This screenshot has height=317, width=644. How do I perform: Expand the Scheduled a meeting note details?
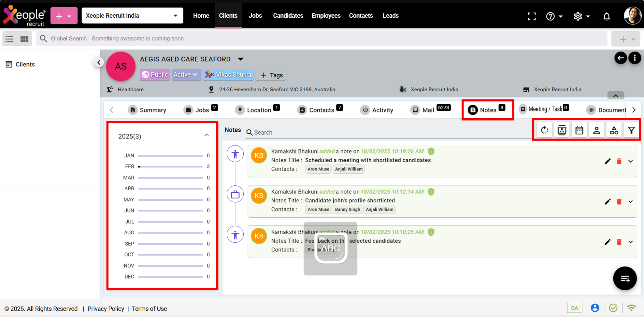[630, 161]
